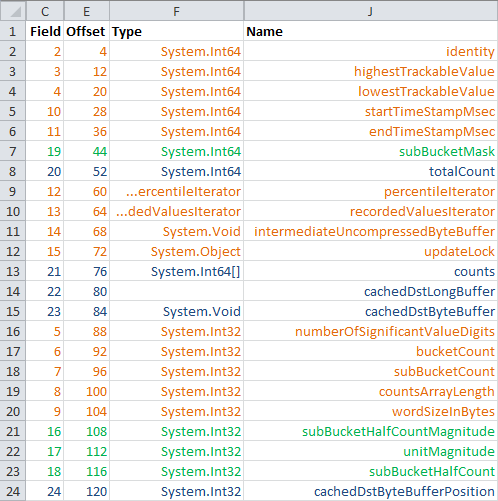Screen dimensions: 498x501
Task: Select column C header
Action: tap(45, 12)
